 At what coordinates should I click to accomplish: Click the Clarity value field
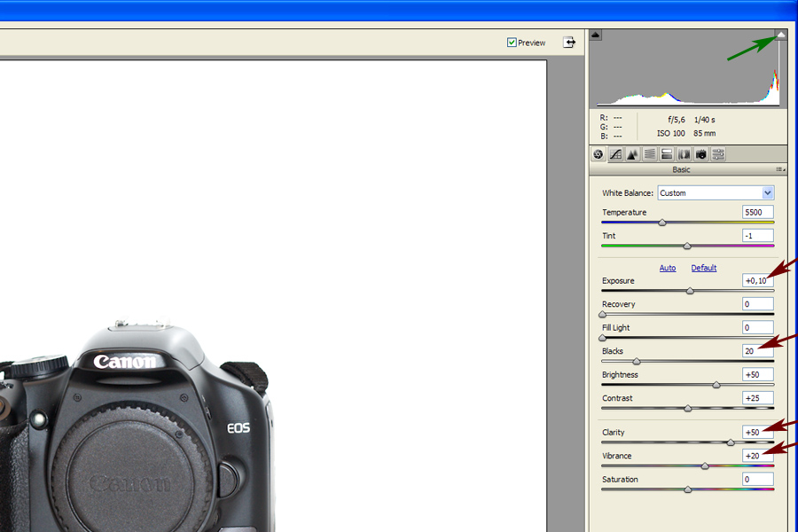tap(758, 432)
